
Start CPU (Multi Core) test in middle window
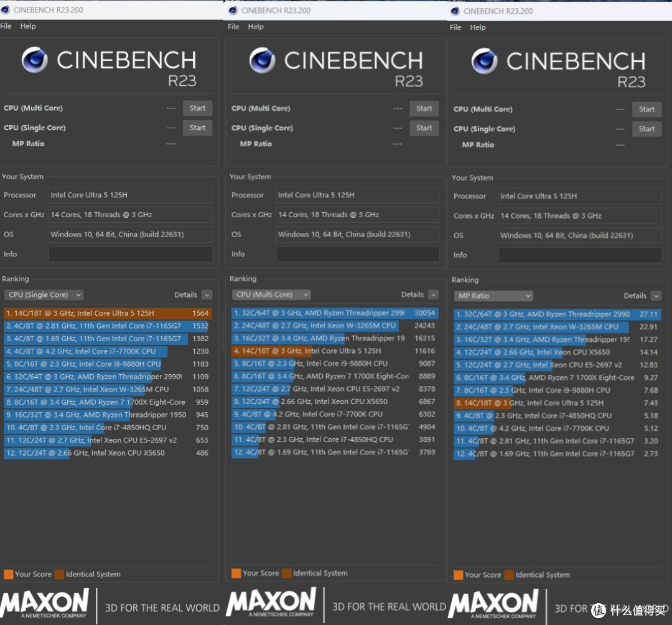(424, 108)
